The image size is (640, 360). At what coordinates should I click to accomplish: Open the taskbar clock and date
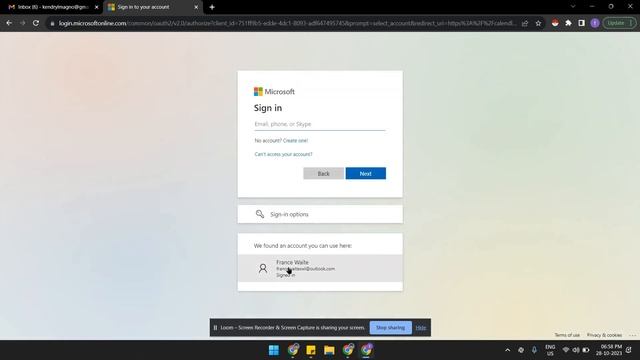(609, 350)
